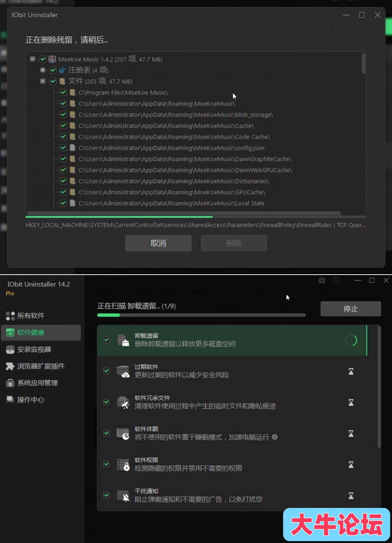Click the 过期软件 cloud-disk icon
This screenshot has height=543, width=392.
pyautogui.click(x=123, y=371)
